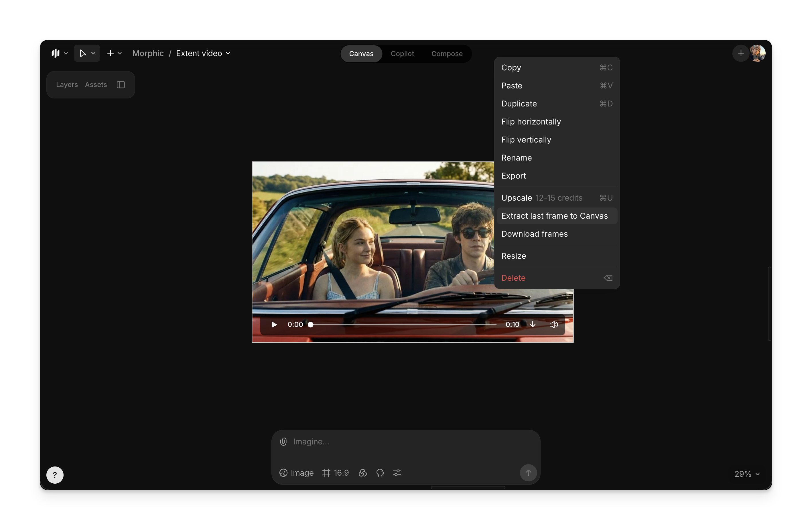
Task: Select Extract last frame to Canvas
Action: click(554, 216)
